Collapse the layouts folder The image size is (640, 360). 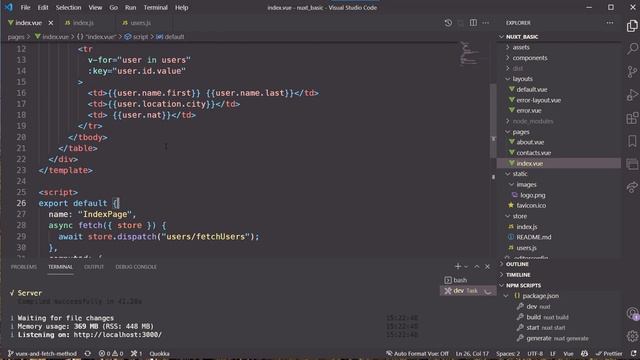pos(559,79)
